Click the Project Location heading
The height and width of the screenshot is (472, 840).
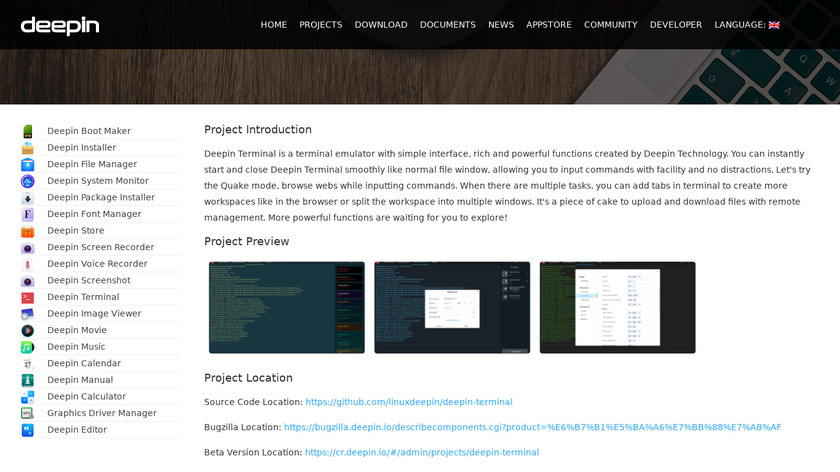point(248,378)
